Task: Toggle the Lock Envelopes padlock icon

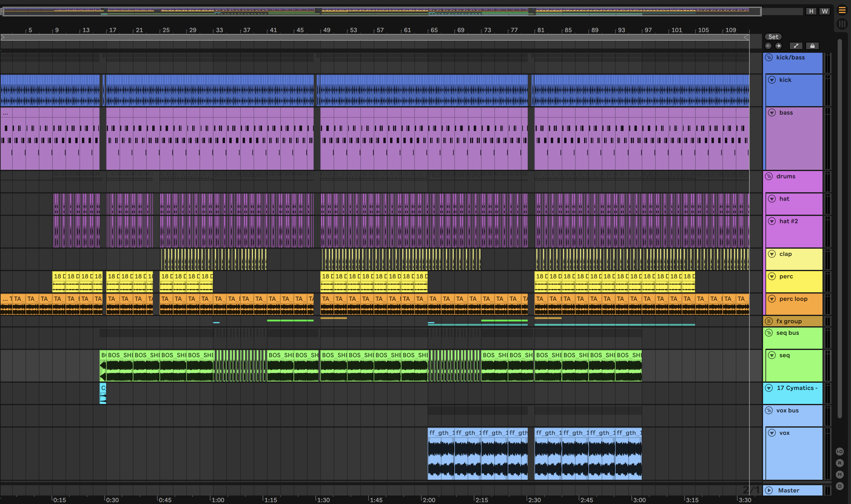Action: click(x=812, y=46)
